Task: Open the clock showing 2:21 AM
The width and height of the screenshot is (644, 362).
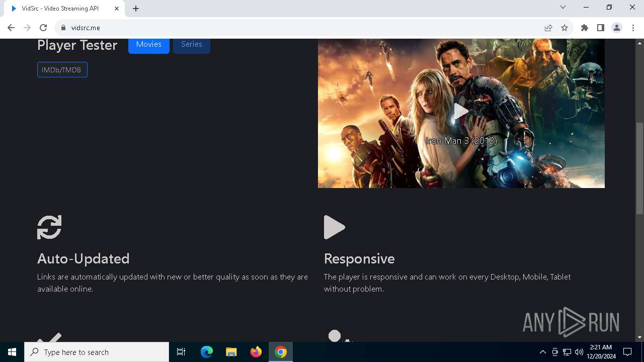Action: point(601,352)
